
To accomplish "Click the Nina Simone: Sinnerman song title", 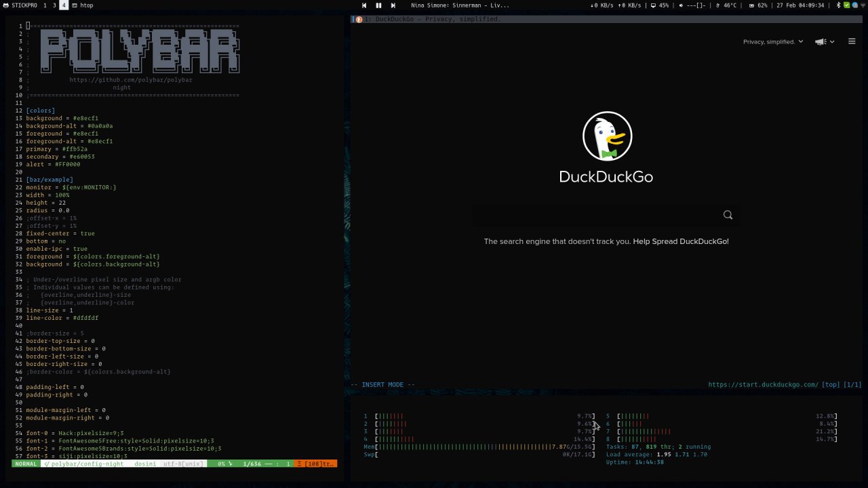I will 460,5.
